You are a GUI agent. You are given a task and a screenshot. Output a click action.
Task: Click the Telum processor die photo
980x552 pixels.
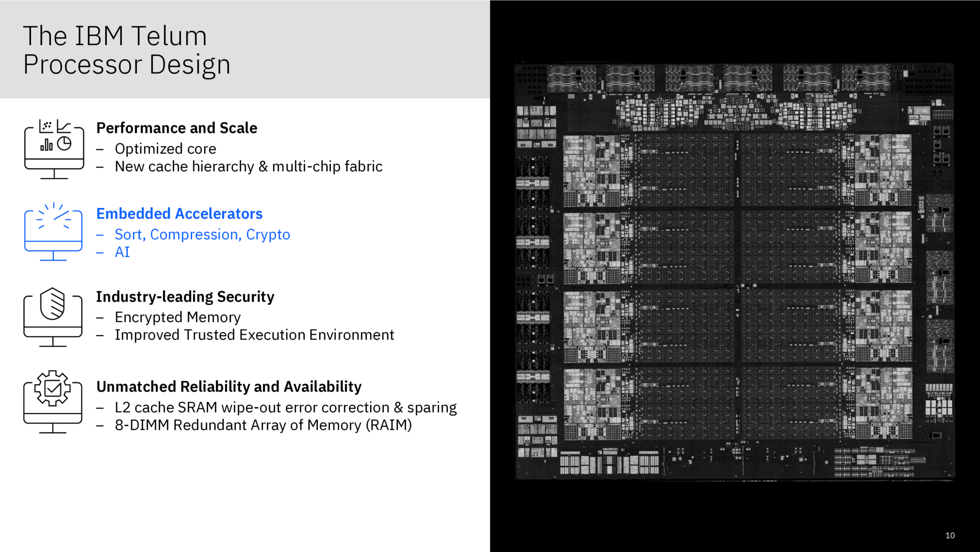tap(734, 271)
